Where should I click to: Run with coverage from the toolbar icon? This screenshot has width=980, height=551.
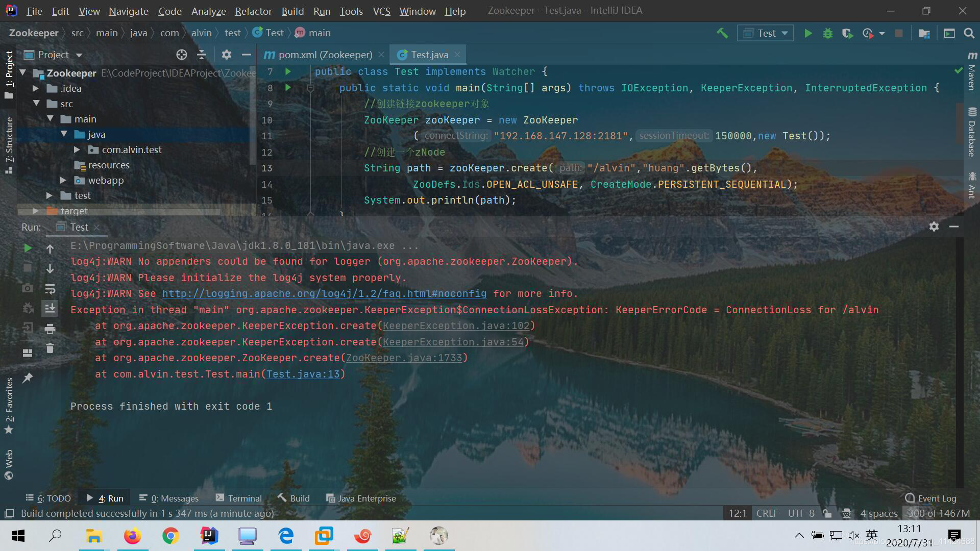847,33
